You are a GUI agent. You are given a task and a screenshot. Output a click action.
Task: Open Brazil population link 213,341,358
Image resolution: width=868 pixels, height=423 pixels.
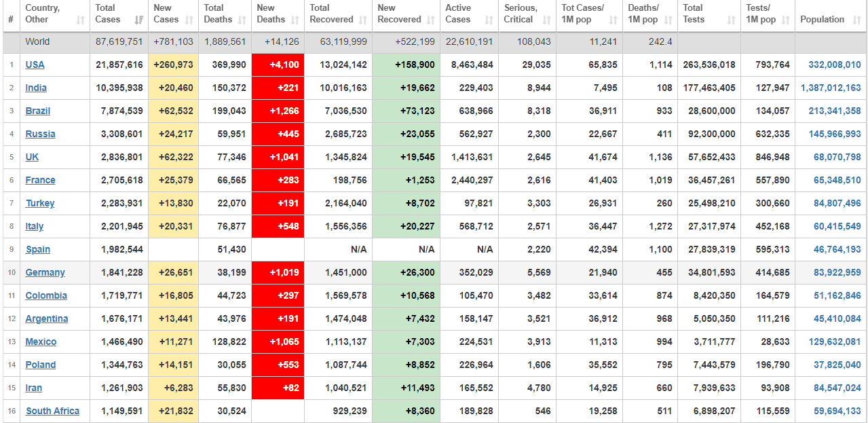point(835,111)
